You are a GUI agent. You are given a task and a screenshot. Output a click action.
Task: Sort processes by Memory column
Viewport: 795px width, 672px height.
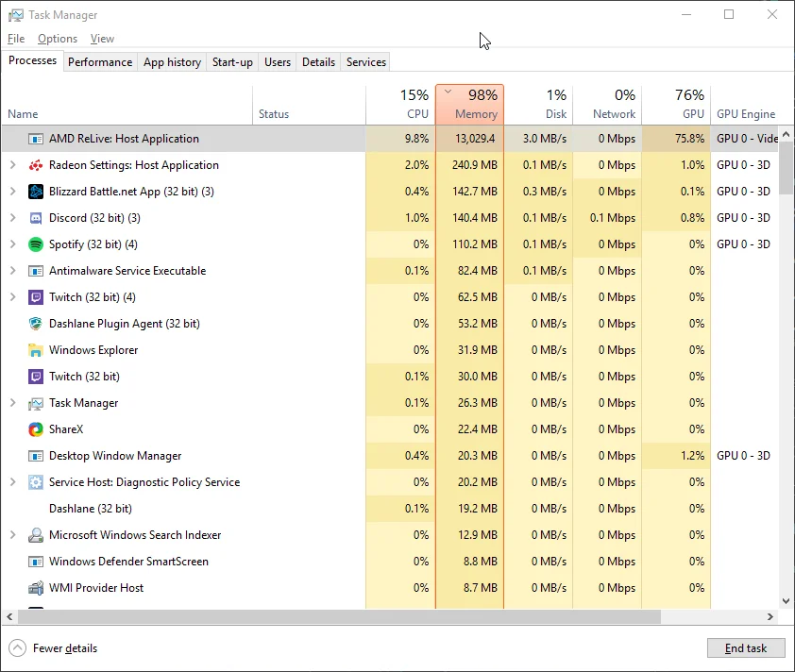pyautogui.click(x=469, y=105)
